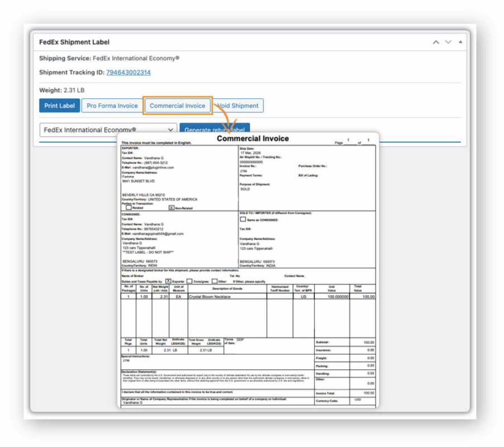Click the Print Label button

click(x=60, y=106)
